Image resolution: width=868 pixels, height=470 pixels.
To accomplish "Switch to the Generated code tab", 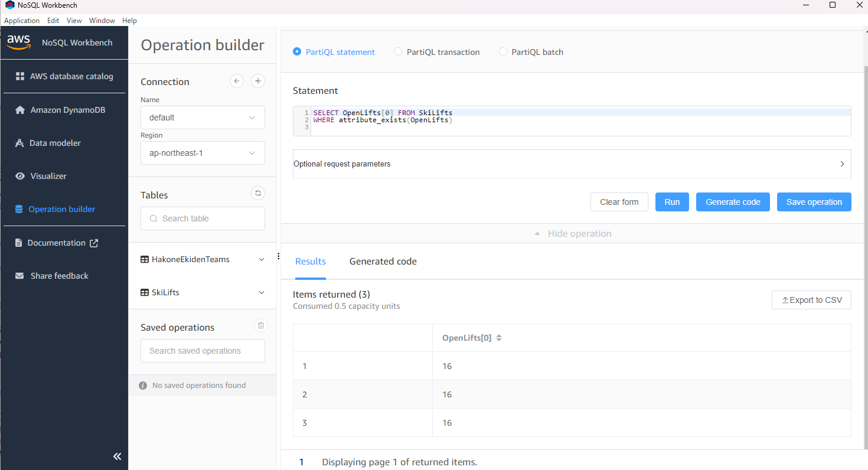I will click(383, 261).
